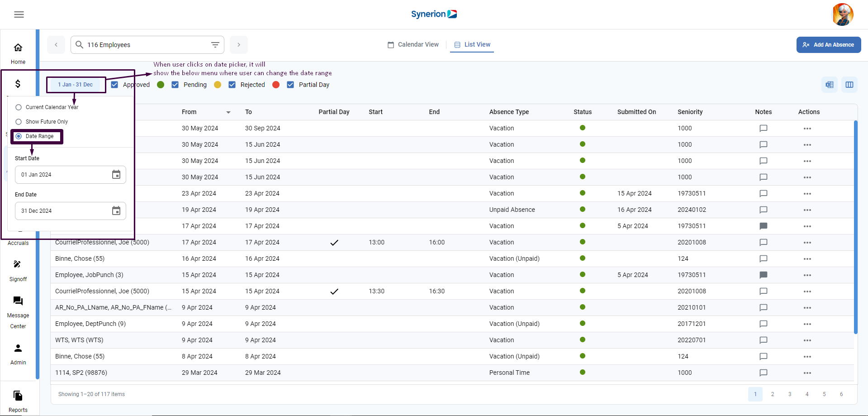The height and width of the screenshot is (416, 868).
Task: Switch to List View tab
Action: (472, 44)
